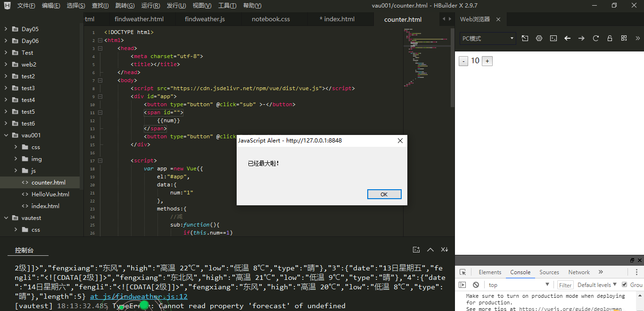Go back in the built-in web browser
This screenshot has height=311, width=644.
(568, 38)
